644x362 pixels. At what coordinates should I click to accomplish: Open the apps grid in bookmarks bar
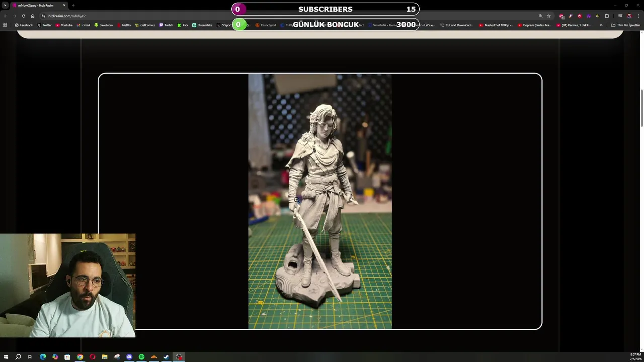6,25
